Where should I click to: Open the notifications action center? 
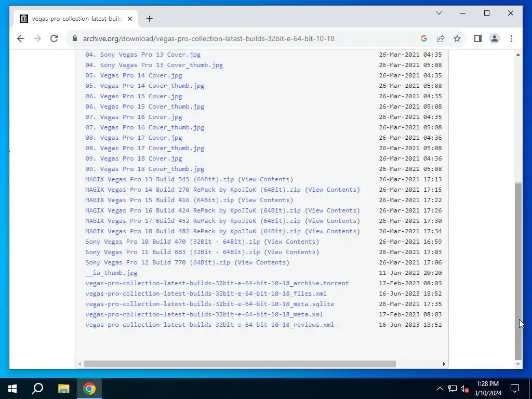(515, 389)
